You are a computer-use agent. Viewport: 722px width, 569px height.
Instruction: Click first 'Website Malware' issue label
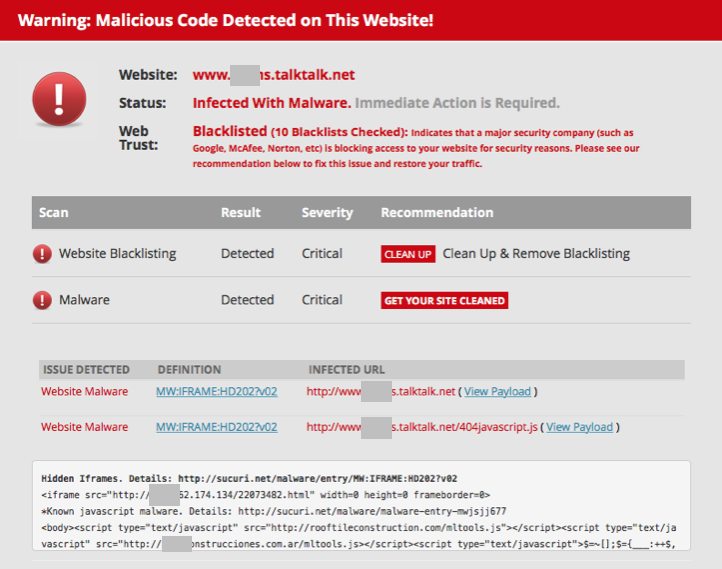tap(84, 391)
